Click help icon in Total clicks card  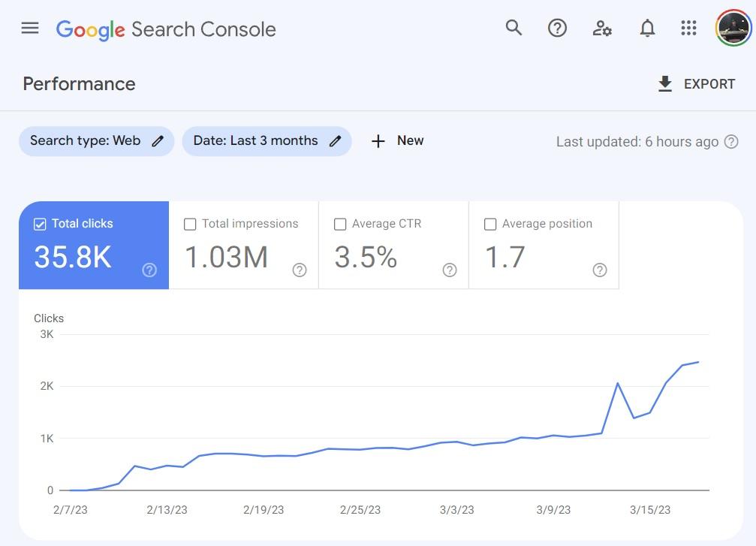(149, 270)
